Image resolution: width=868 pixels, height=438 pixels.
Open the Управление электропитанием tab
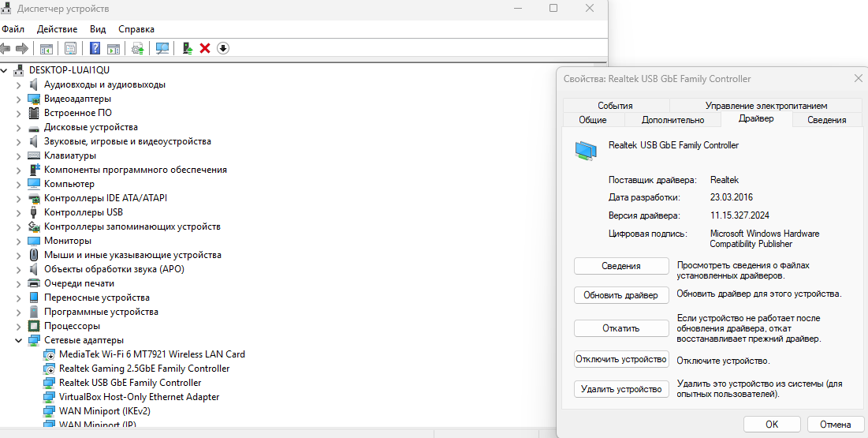click(x=766, y=106)
